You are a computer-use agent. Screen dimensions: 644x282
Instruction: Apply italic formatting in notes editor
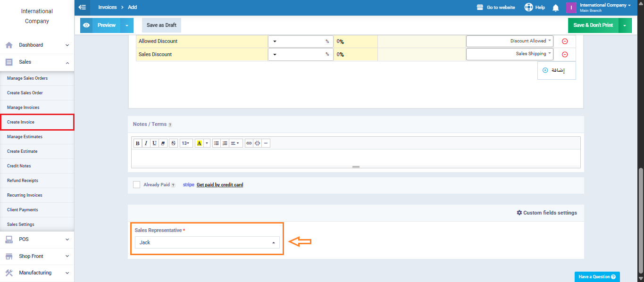pos(146,143)
